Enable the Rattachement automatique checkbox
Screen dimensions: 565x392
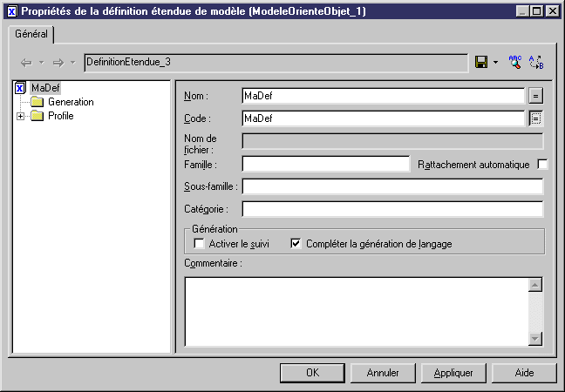pos(543,165)
